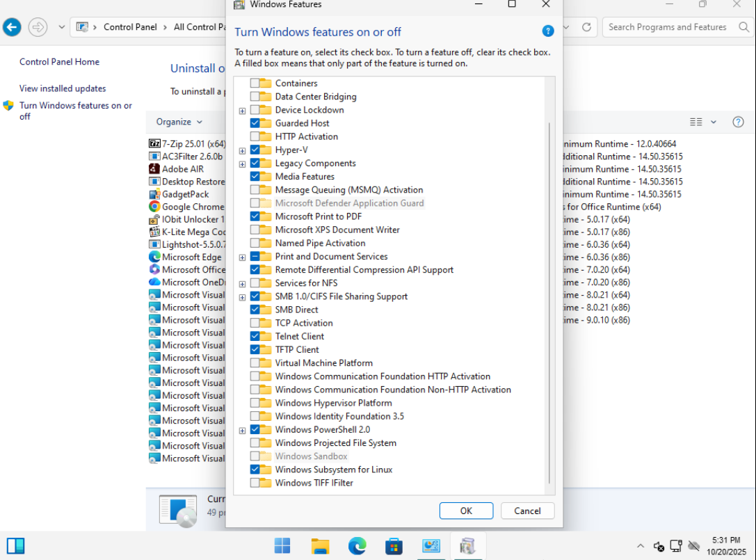Uncheck the Guarded Host checkbox

pos(255,123)
